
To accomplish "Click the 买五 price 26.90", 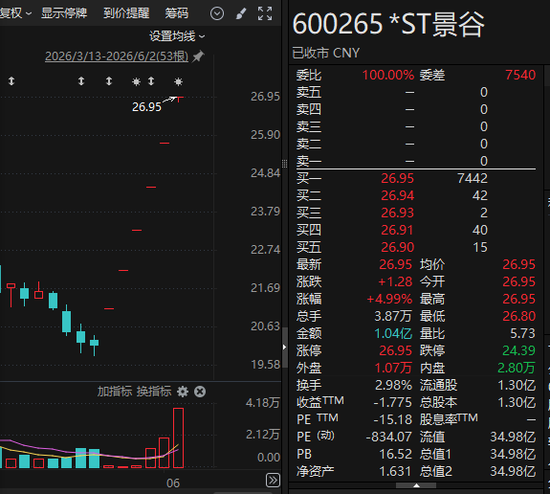I will coord(397,247).
